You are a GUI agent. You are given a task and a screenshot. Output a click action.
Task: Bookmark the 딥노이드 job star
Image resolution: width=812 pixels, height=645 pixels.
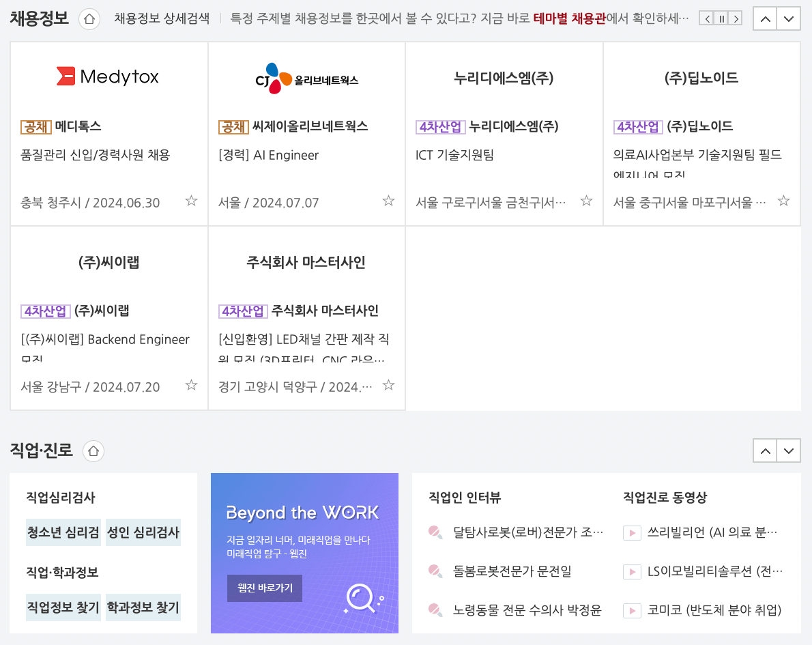(x=783, y=201)
